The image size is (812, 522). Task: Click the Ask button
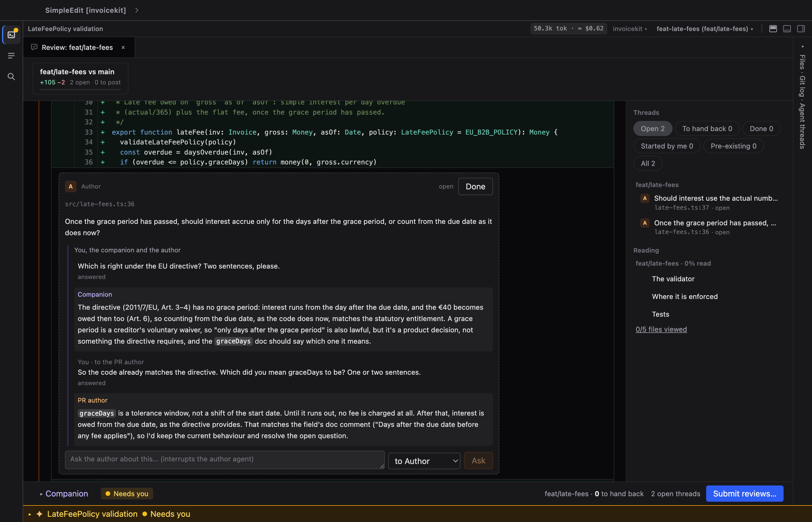478,461
